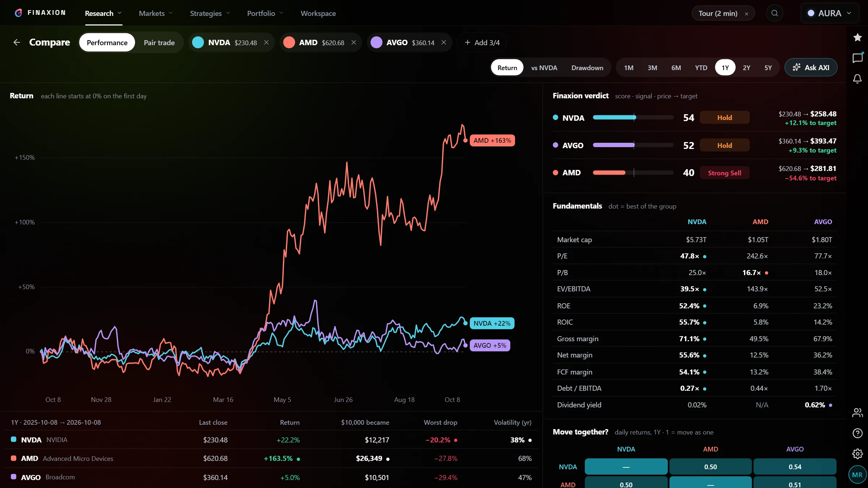
Task: Open the search magnifier icon
Action: (774, 13)
